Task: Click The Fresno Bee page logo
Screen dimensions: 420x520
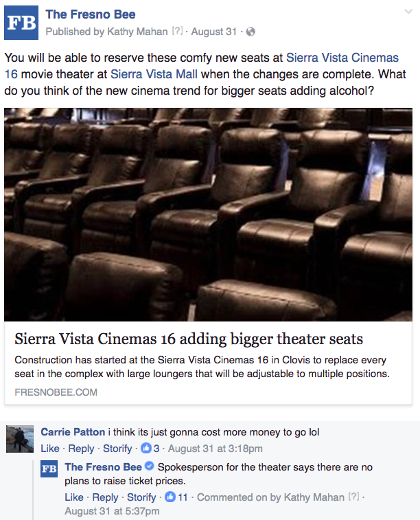Action: tap(21, 23)
